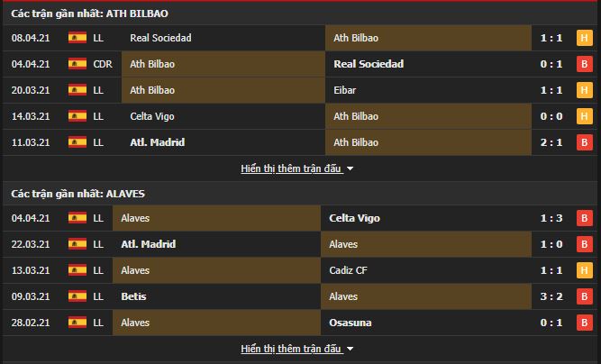Screen dimensions: 601x364
Task: Click Spain flag on 09.03.21 Betis row
Action: tap(77, 296)
